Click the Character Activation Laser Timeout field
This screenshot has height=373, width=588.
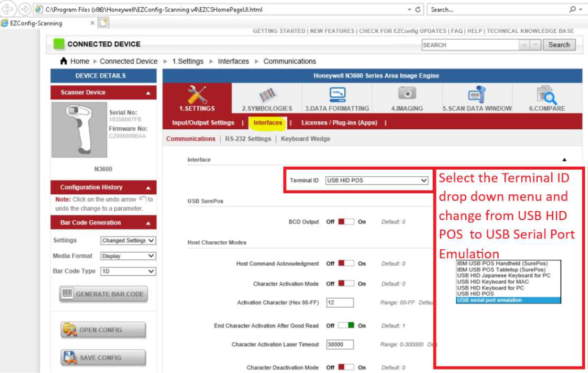340,345
